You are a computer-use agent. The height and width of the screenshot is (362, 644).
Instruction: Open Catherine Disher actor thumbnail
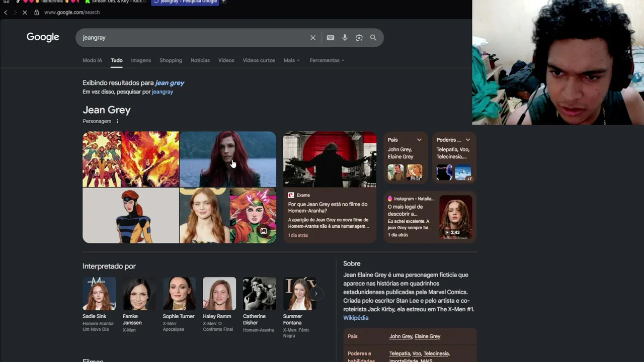tap(260, 294)
